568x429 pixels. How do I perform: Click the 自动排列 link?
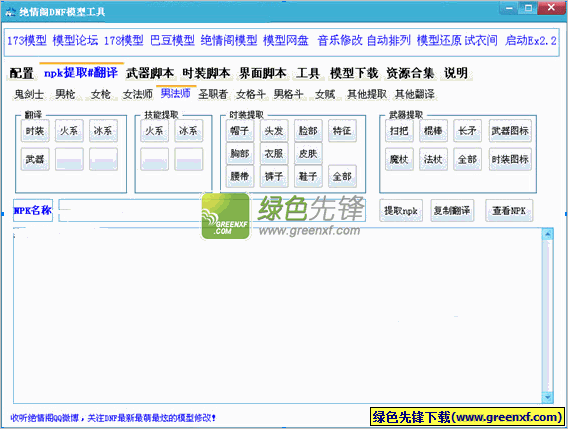click(x=388, y=40)
